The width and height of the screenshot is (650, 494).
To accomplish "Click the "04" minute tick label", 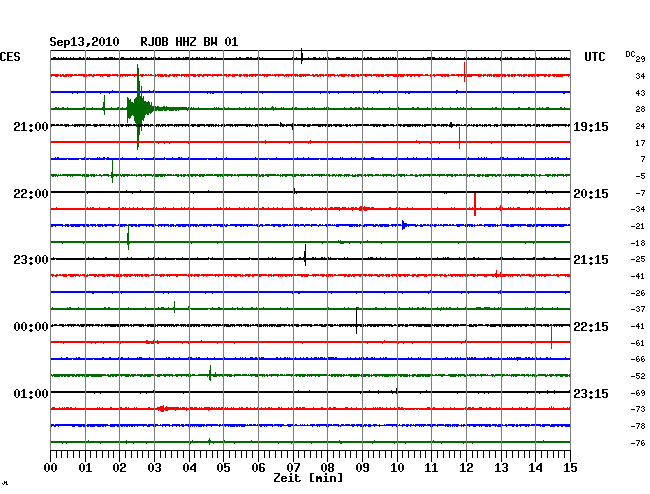I will [189, 467].
